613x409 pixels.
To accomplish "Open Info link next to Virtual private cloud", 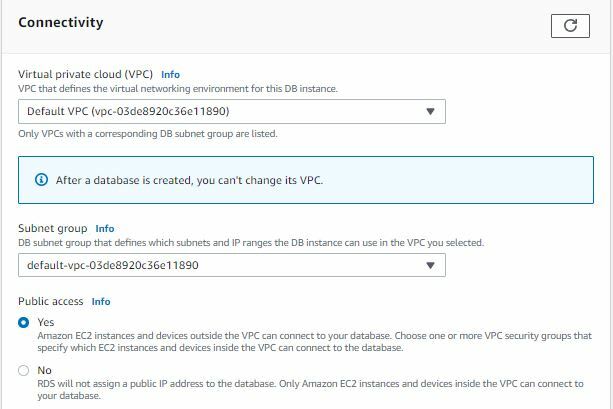I will click(170, 75).
